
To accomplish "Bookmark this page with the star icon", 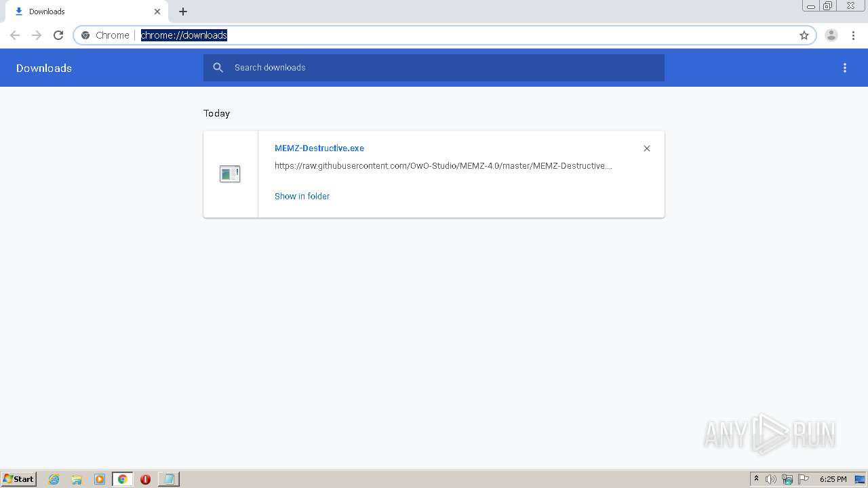I will point(804,35).
